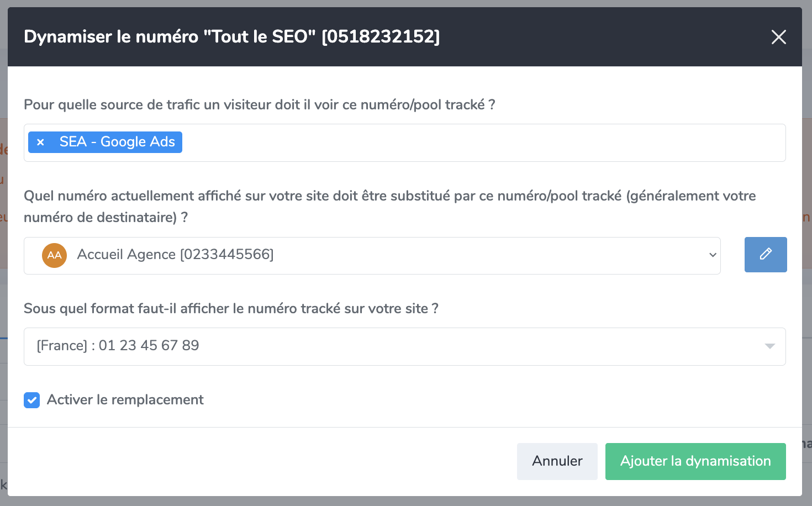Screen dimensions: 812x506
Task: Click the dialog title Dynamiser le numéro
Action: pyautogui.click(x=111, y=36)
